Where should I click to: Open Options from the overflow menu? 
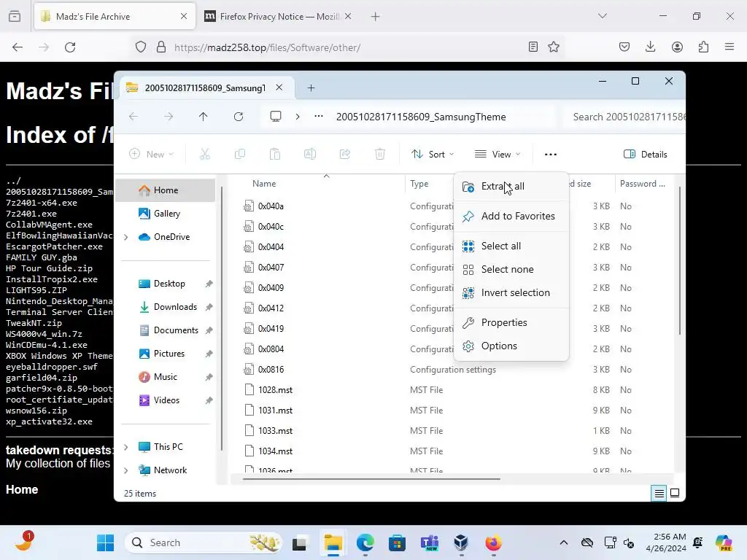[511, 346]
